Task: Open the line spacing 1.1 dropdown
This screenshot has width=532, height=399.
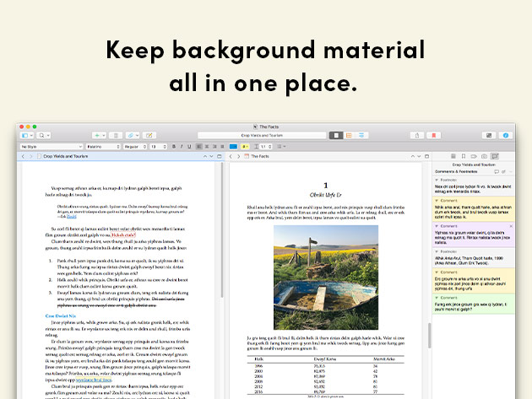Action: click(263, 147)
